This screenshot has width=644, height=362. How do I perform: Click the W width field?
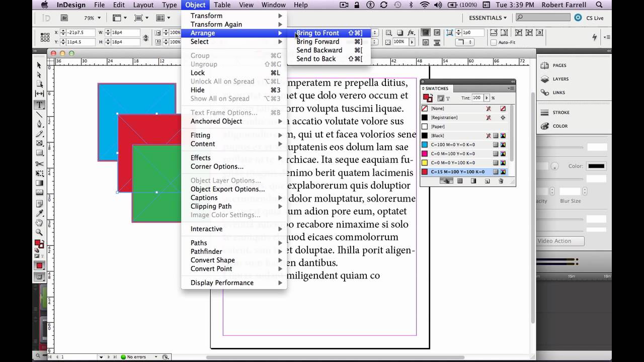126,33
